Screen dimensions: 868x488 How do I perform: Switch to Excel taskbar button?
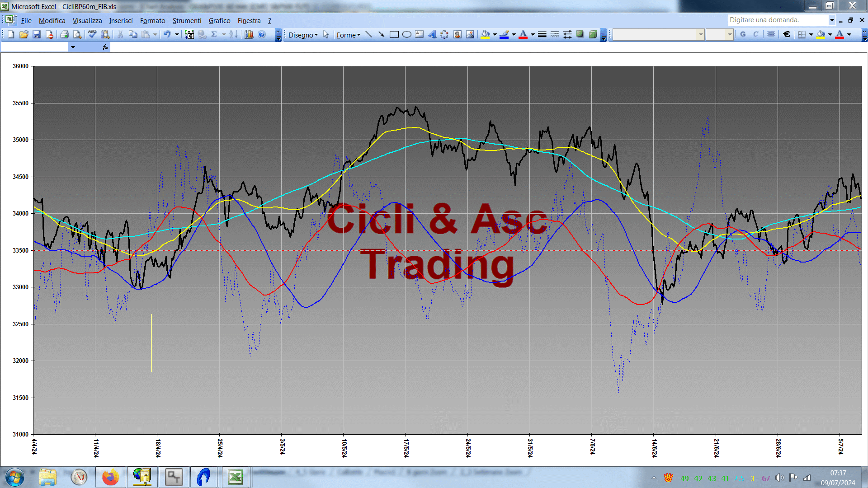point(235,477)
